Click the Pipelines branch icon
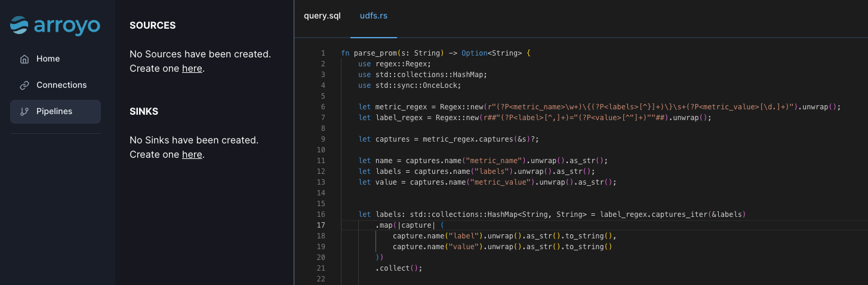 pos(24,112)
